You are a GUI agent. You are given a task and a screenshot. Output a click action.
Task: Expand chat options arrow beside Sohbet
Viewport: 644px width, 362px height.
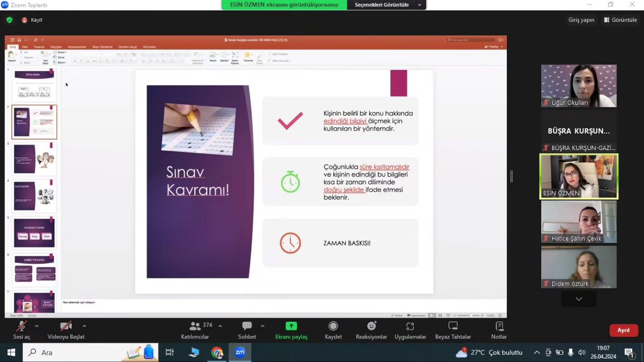pos(262,326)
